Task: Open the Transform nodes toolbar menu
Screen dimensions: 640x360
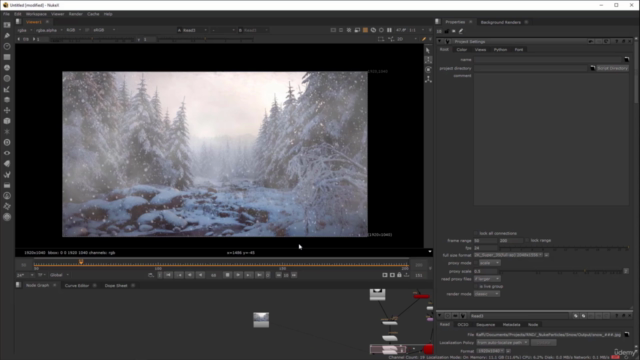Action: pyautogui.click(x=7, y=110)
